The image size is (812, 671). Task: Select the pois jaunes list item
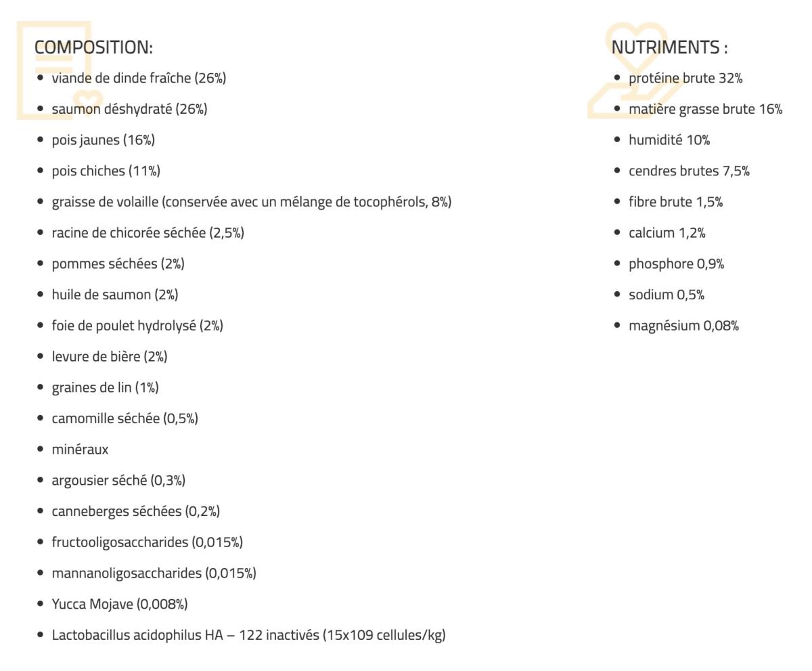103,140
